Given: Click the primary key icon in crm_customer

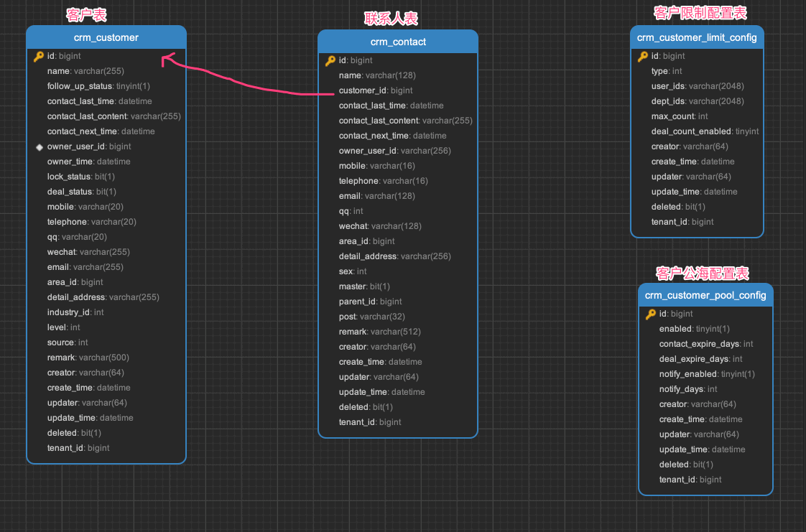Looking at the screenshot, I should click(39, 56).
